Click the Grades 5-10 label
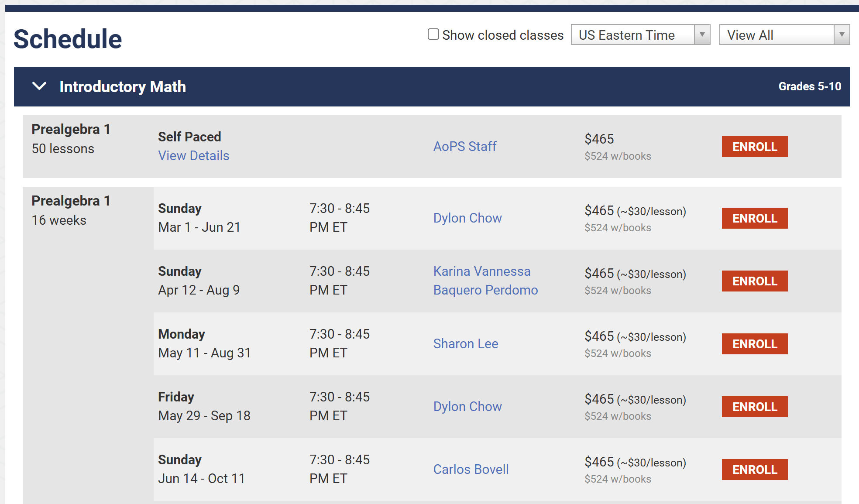Viewport: 859px width, 504px height. [x=809, y=86]
